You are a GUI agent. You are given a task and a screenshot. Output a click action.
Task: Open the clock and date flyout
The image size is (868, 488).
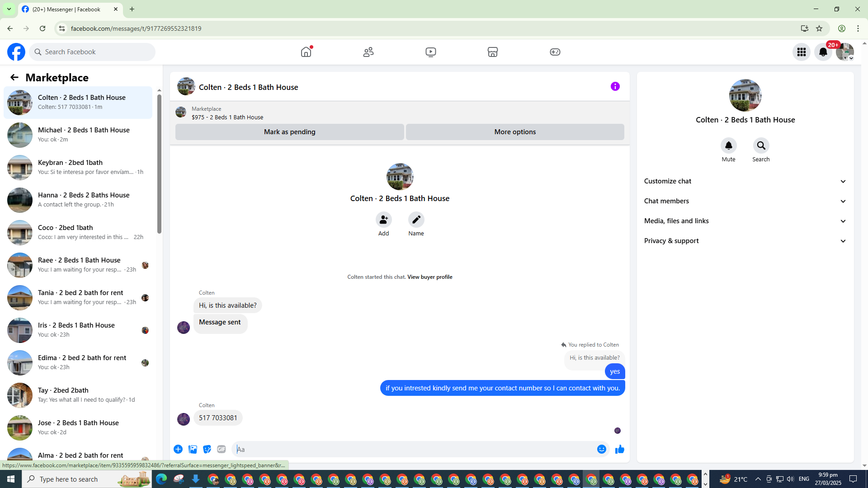(828, 479)
